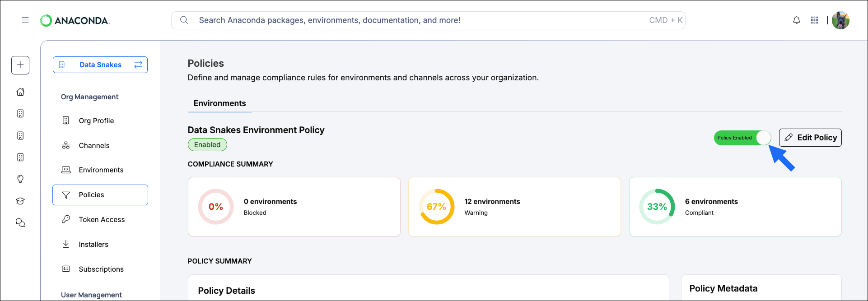This screenshot has width=868, height=301.
Task: Click the Policies page heading
Action: coord(206,63)
